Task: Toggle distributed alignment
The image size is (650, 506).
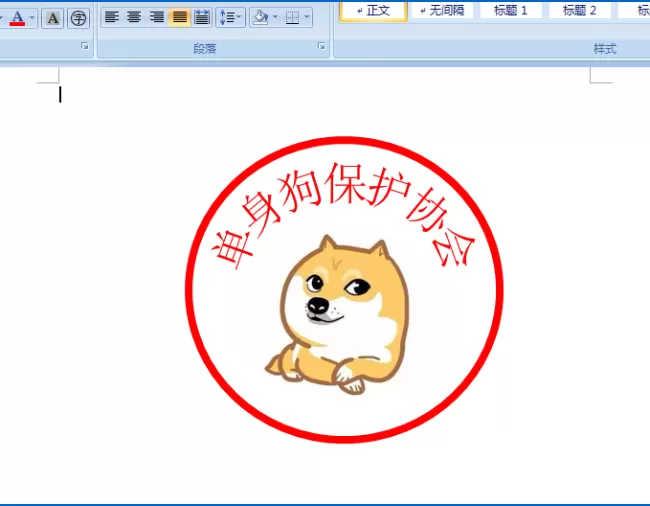Action: (x=201, y=17)
